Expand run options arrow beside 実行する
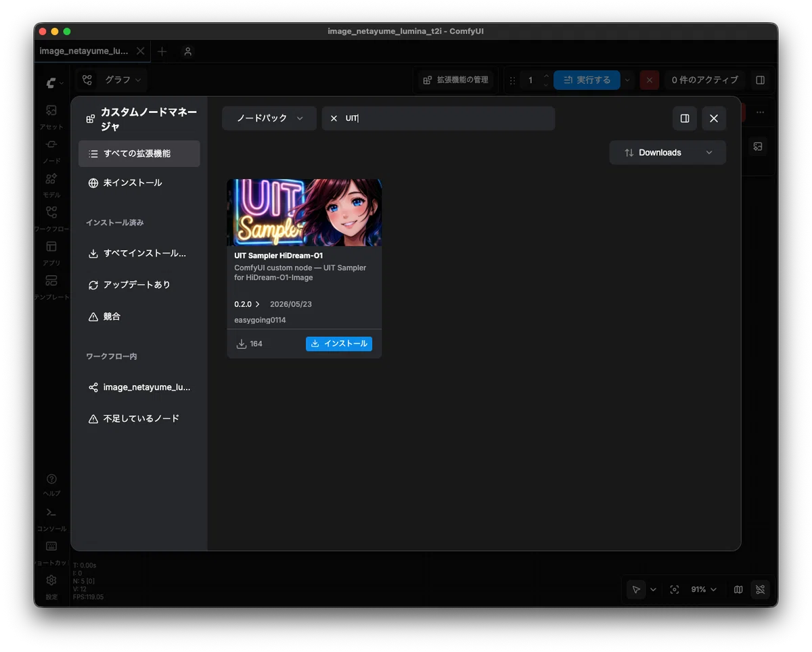The image size is (812, 652). 627,80
